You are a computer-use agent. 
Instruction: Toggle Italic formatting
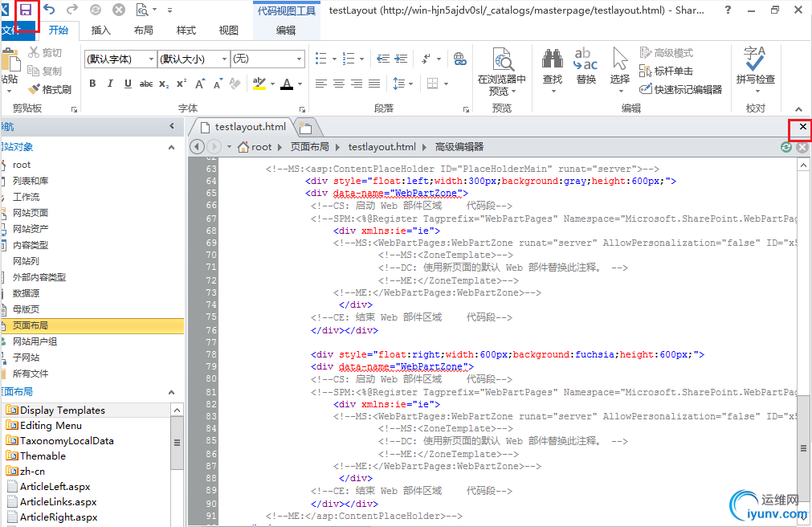pos(110,84)
